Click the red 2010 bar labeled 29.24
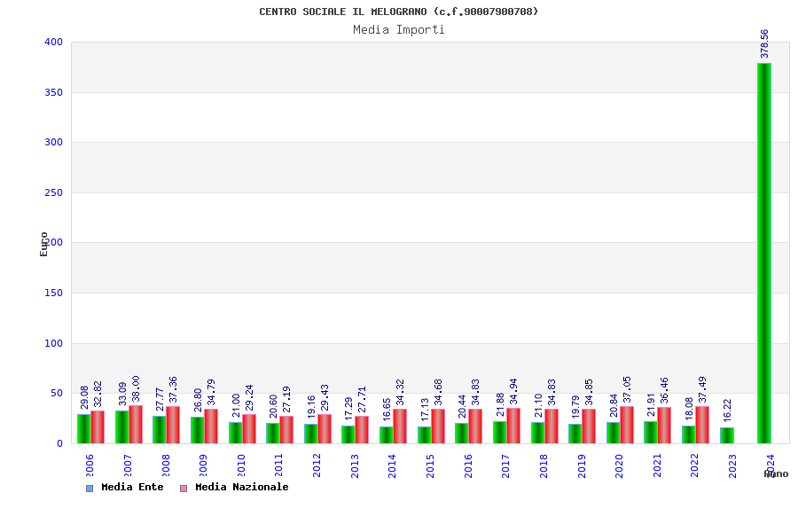The width and height of the screenshot is (798, 532). pos(249,428)
